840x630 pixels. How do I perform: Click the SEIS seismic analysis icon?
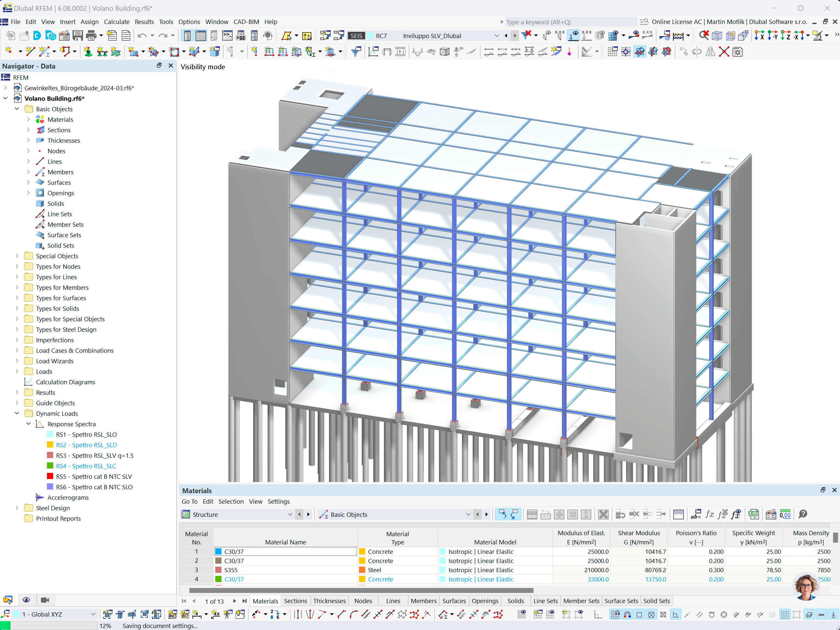coord(354,35)
